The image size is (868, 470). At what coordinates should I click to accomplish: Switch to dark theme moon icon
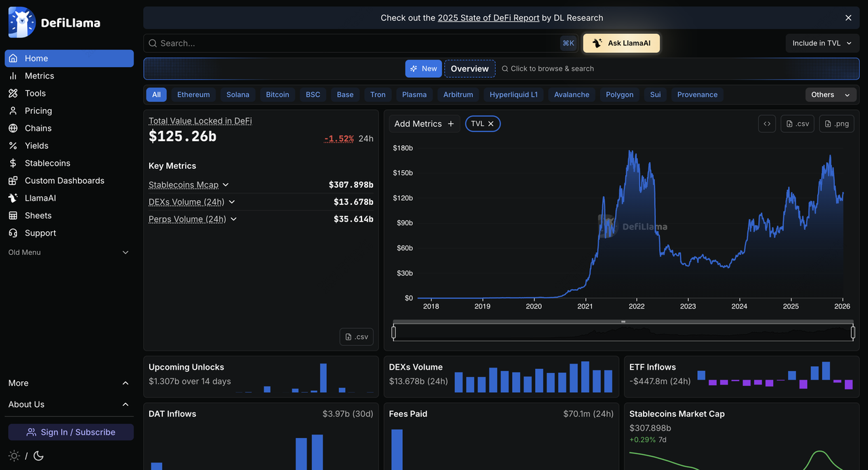pos(39,456)
